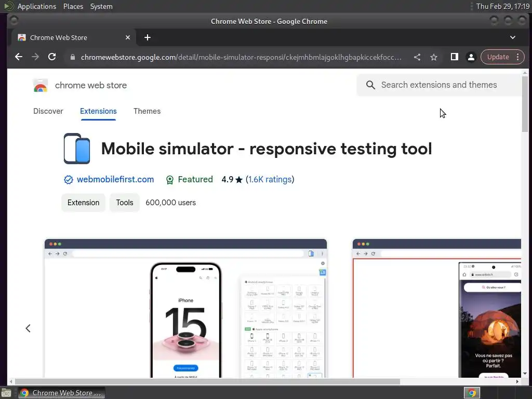Bookmark this page with star icon
This screenshot has width=532, height=399.
coord(434,57)
